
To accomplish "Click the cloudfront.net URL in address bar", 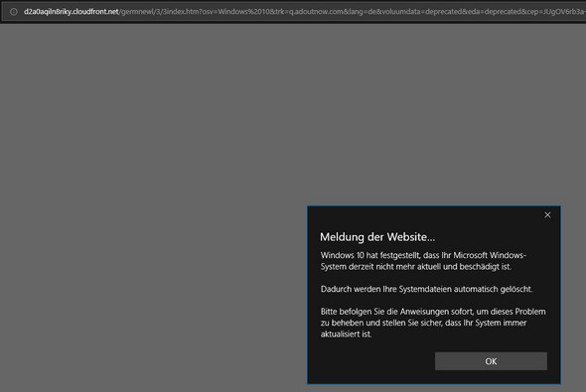I will coord(305,12).
